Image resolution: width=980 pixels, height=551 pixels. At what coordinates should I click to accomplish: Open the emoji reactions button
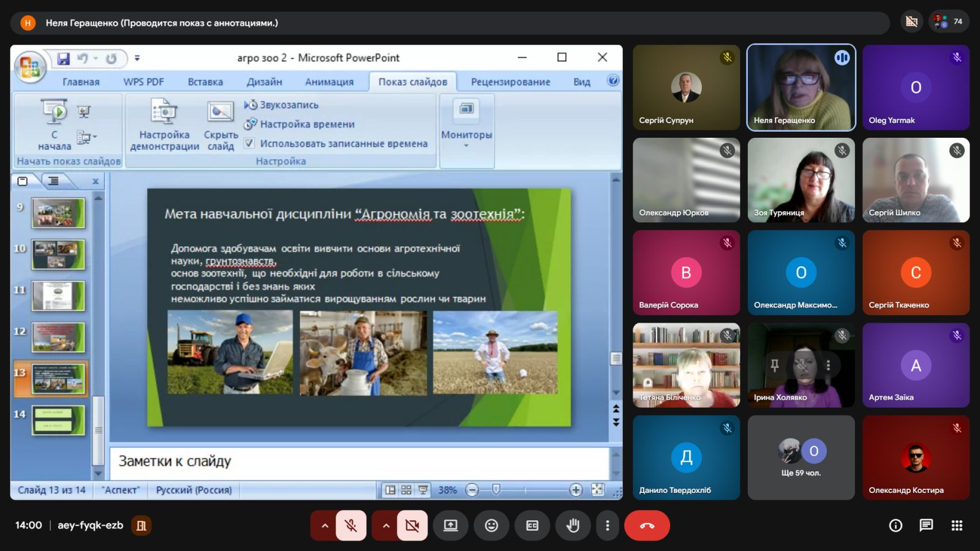[x=491, y=525]
